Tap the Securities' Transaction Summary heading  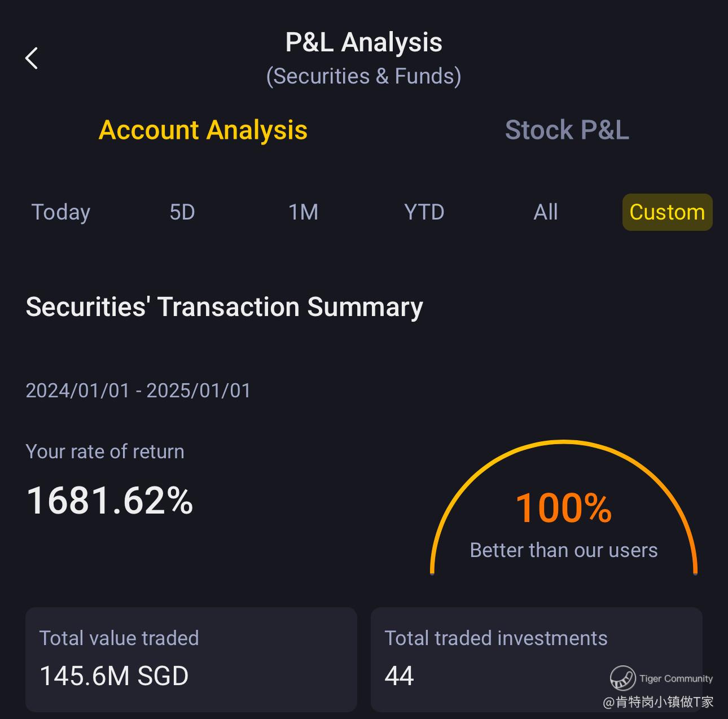pos(225,307)
